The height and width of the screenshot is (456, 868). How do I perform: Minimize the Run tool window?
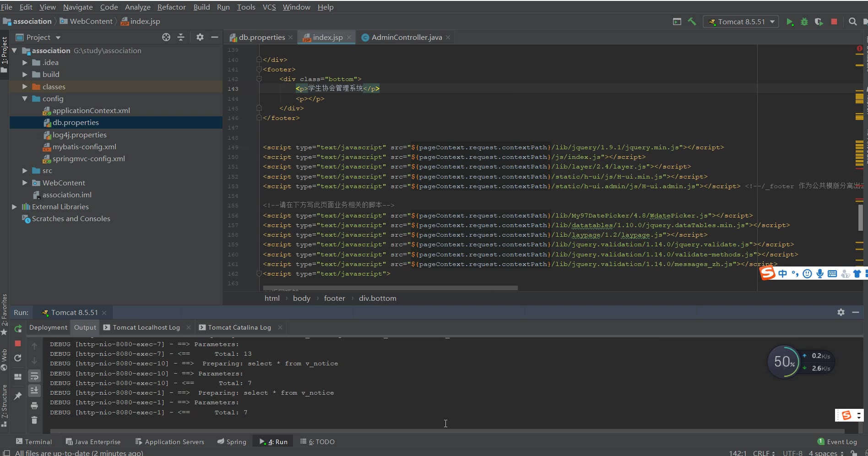855,312
